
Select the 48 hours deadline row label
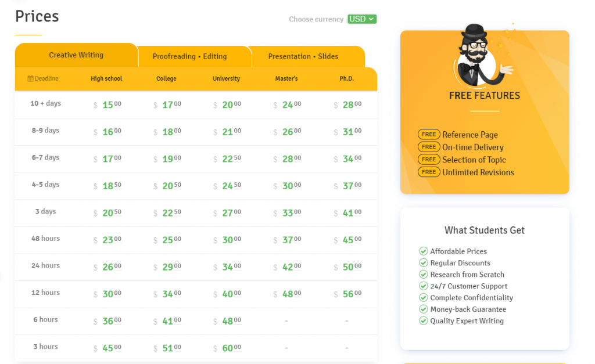[45, 238]
